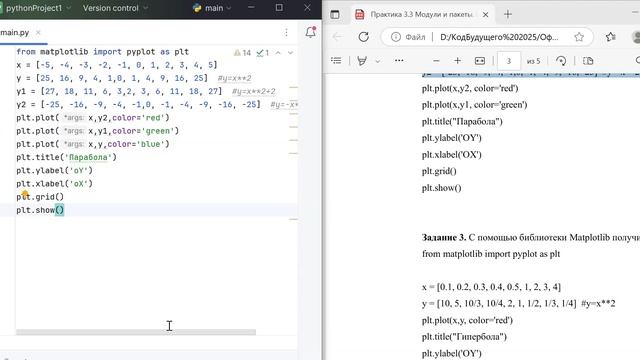
Task: Click the editor horizontal scrollbar
Action: (x=136, y=332)
